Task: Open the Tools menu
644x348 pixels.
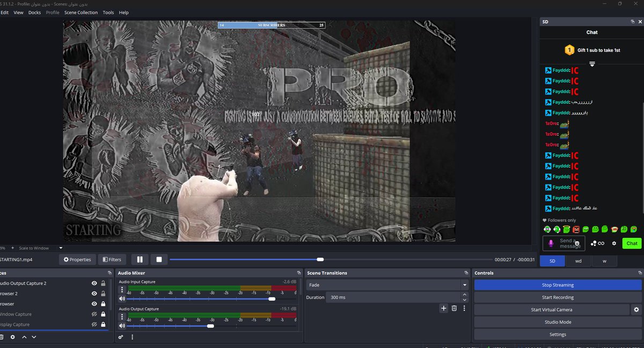Action: (108, 12)
